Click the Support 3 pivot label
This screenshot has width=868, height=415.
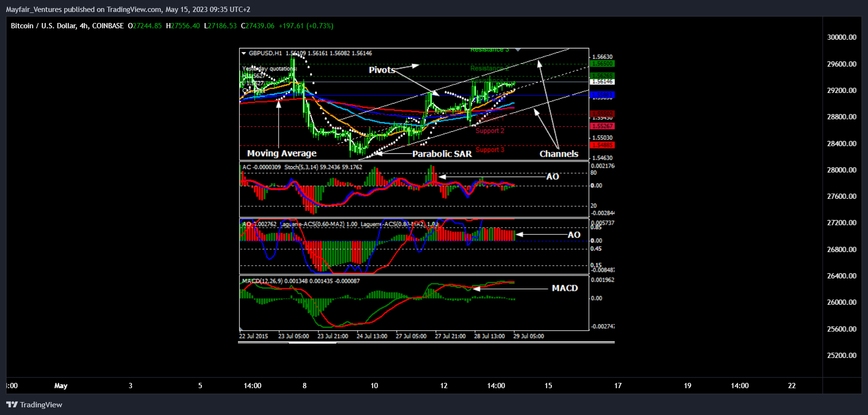point(490,150)
